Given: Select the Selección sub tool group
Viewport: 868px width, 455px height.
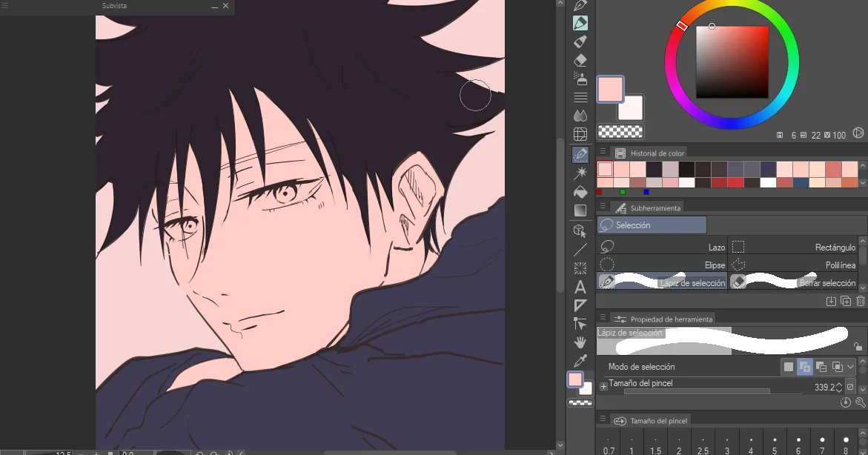Looking at the screenshot, I should [652, 225].
